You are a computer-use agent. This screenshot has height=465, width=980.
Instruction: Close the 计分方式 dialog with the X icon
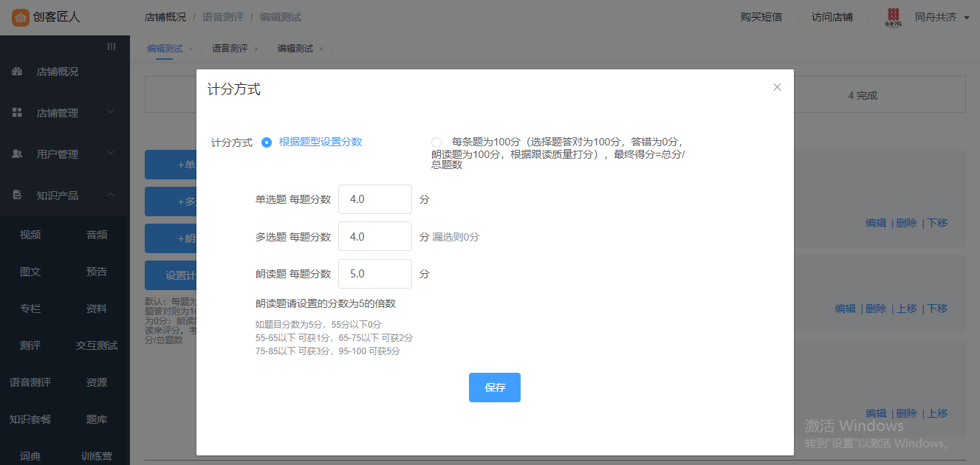(x=777, y=87)
